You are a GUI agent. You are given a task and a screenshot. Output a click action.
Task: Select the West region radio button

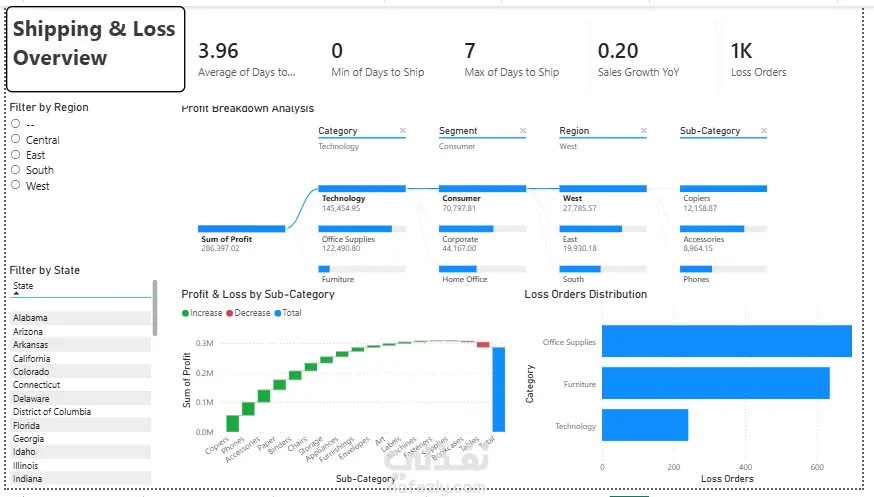click(16, 185)
